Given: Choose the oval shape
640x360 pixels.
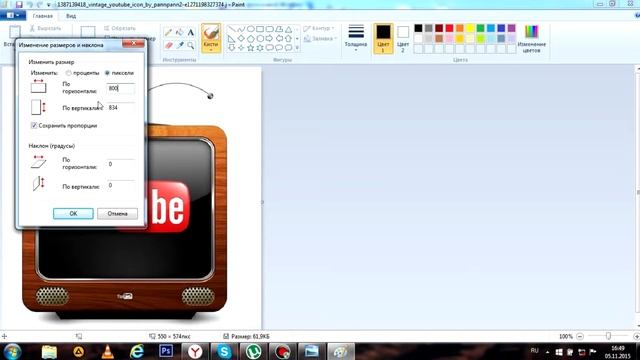Looking at the screenshot, I should point(250,29).
